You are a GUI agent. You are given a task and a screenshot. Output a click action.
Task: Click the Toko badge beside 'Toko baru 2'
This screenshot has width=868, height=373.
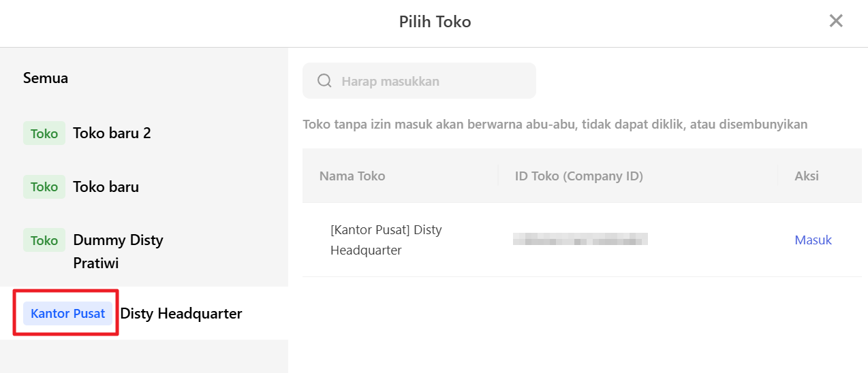point(44,133)
